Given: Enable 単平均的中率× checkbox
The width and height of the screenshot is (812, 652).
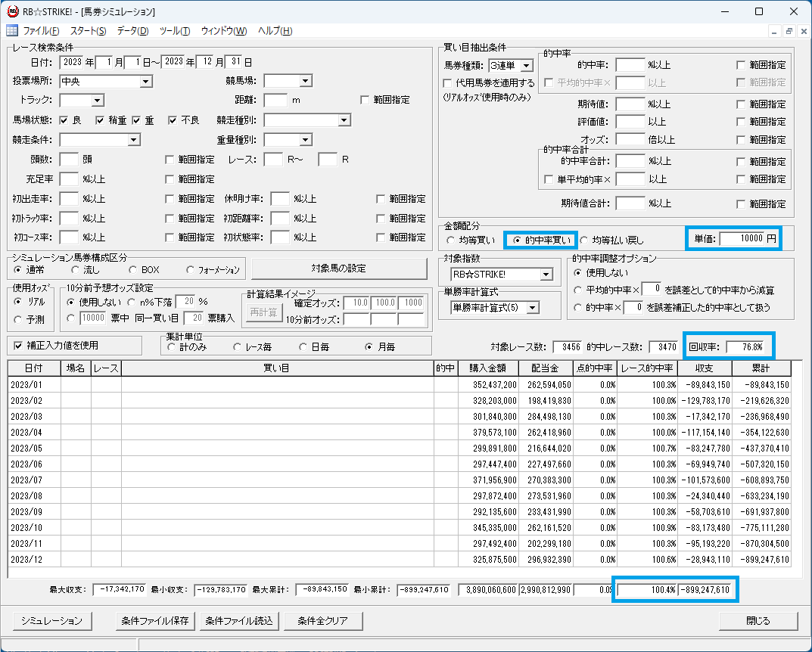Looking at the screenshot, I should 549,179.
